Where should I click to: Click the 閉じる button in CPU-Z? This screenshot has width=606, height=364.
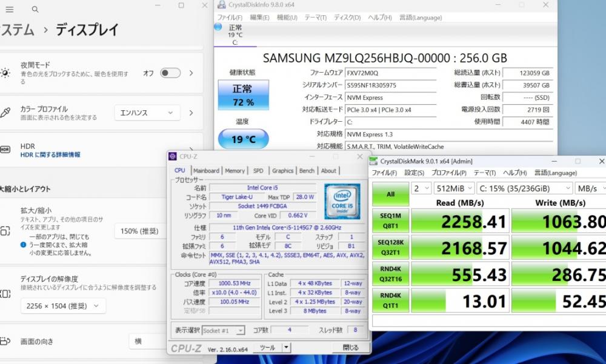point(350,348)
